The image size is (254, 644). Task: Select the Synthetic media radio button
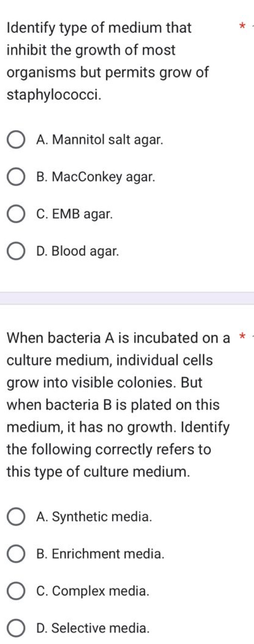(16, 517)
